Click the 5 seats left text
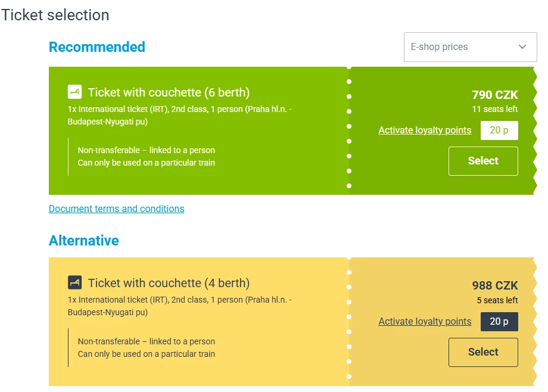The width and height of the screenshot is (548, 392). pos(497,300)
